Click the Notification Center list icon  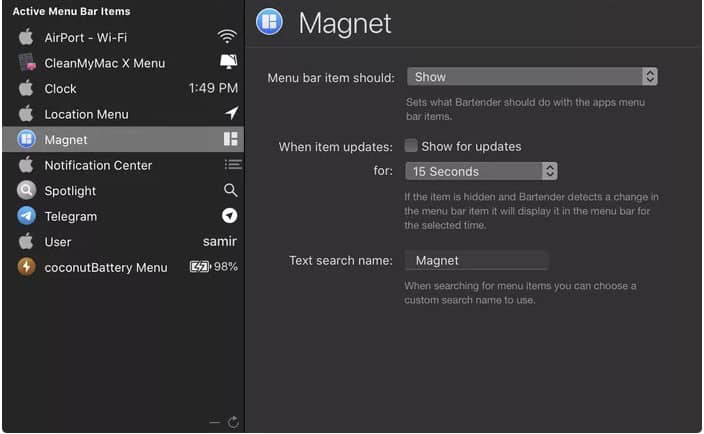tap(233, 165)
